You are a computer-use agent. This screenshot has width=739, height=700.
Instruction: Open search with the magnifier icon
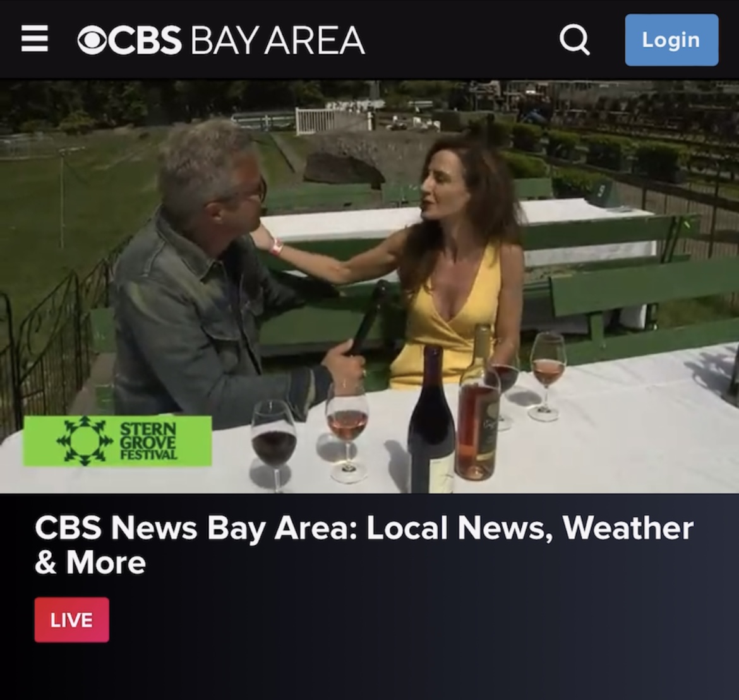click(x=574, y=40)
